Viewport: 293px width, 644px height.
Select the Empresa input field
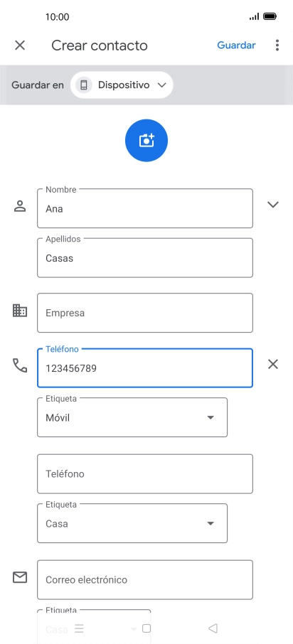click(145, 313)
